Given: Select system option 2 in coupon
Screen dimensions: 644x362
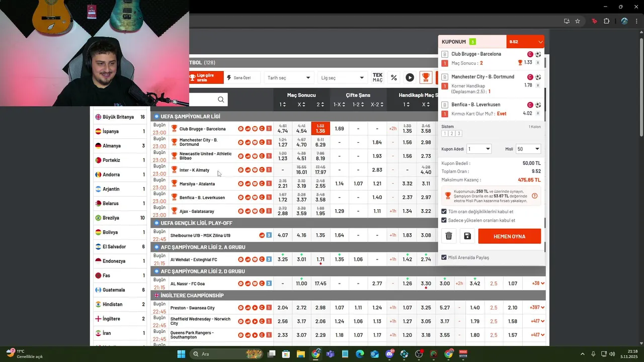Looking at the screenshot, I should point(452,133).
